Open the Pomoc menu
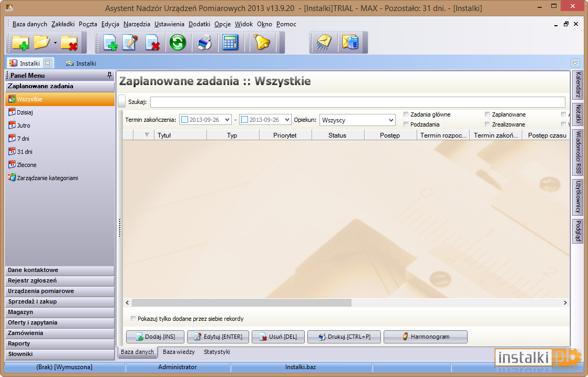This screenshot has width=588, height=377. [286, 24]
